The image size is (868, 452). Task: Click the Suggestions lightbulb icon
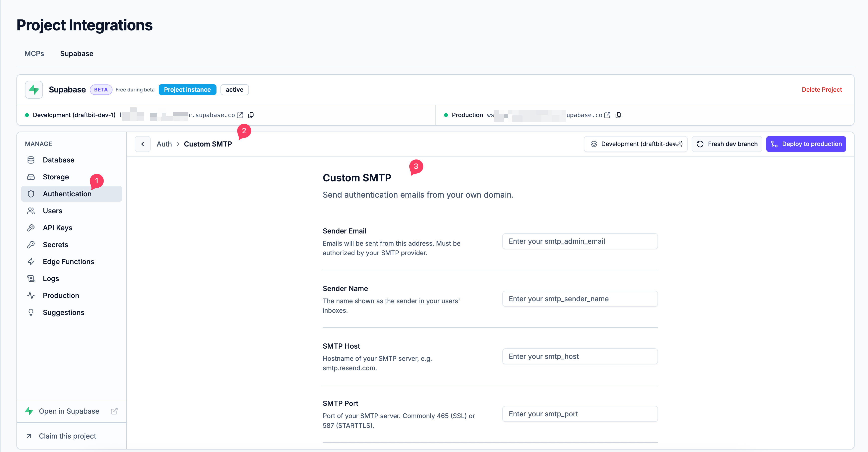click(31, 312)
